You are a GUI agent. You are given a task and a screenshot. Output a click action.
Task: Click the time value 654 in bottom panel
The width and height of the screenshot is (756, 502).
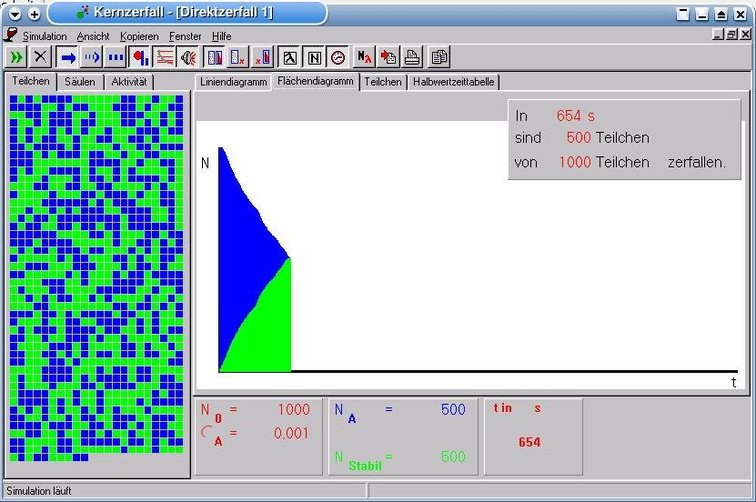coord(529,442)
